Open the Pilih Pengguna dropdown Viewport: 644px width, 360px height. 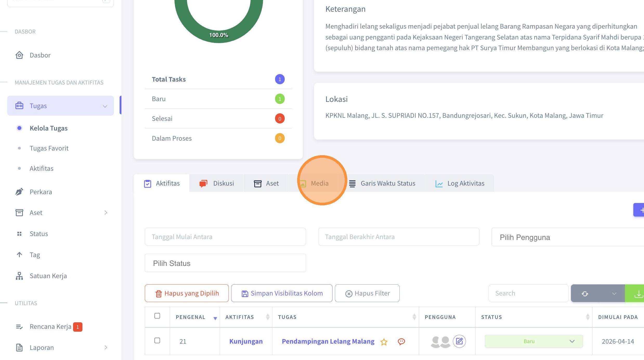point(568,237)
